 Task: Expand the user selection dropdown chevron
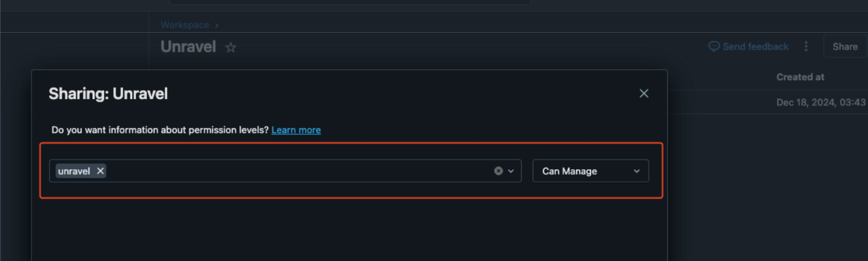point(511,171)
